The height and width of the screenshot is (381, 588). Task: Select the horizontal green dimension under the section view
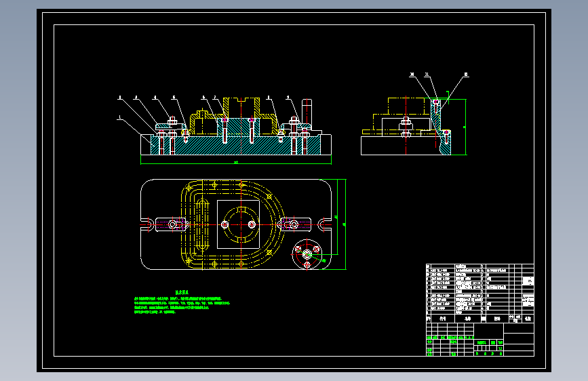236,162
